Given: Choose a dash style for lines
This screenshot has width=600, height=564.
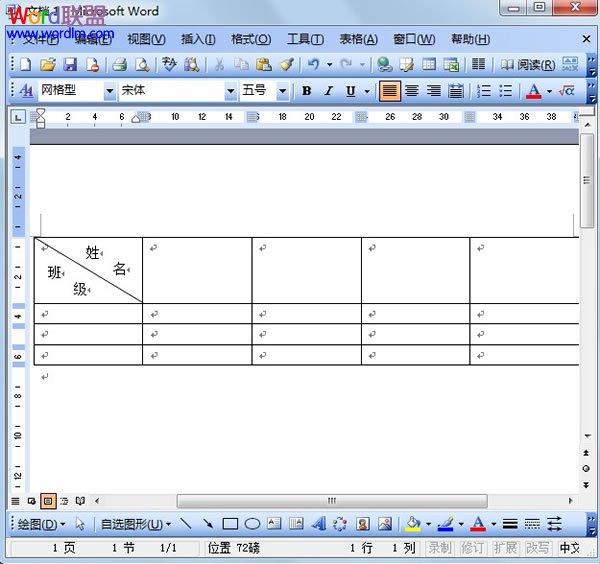Looking at the screenshot, I should (x=532, y=523).
